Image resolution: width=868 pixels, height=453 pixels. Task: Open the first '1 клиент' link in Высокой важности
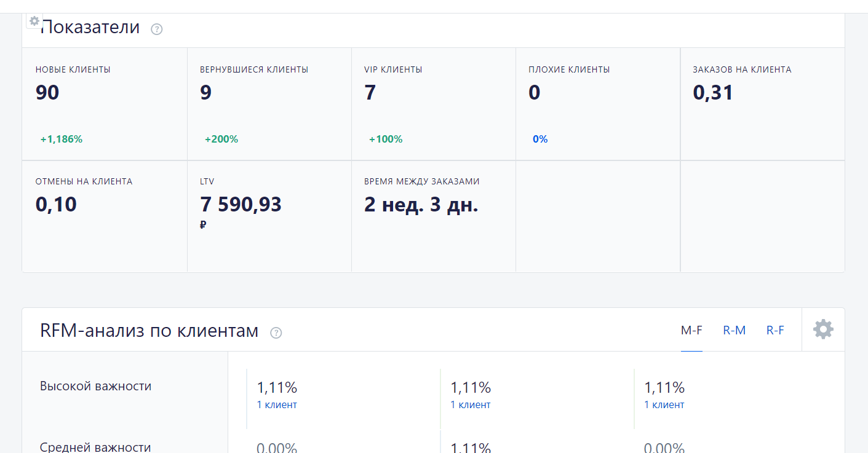(x=277, y=404)
